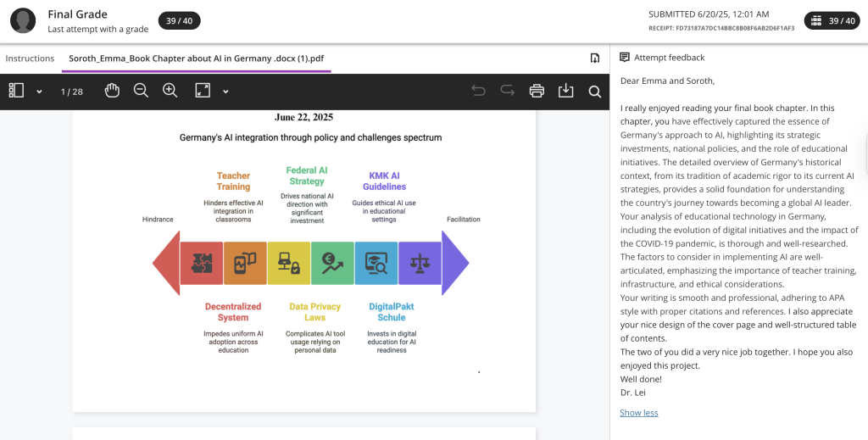
Task: Download the submitted document
Action: click(x=565, y=91)
